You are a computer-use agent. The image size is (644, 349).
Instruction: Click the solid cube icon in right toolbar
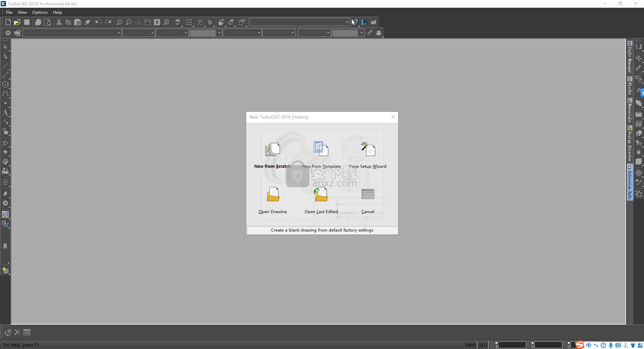pyautogui.click(x=639, y=161)
